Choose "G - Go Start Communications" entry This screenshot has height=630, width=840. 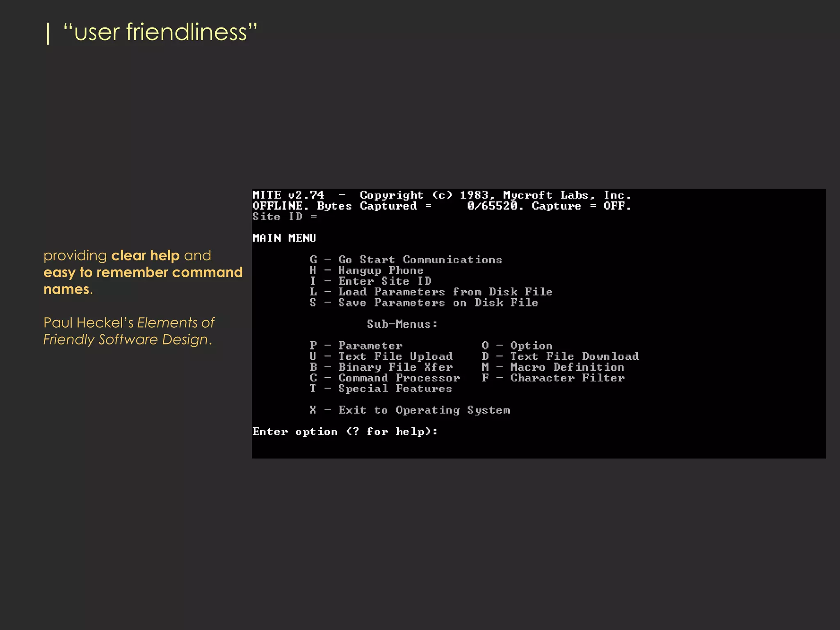tap(406, 260)
